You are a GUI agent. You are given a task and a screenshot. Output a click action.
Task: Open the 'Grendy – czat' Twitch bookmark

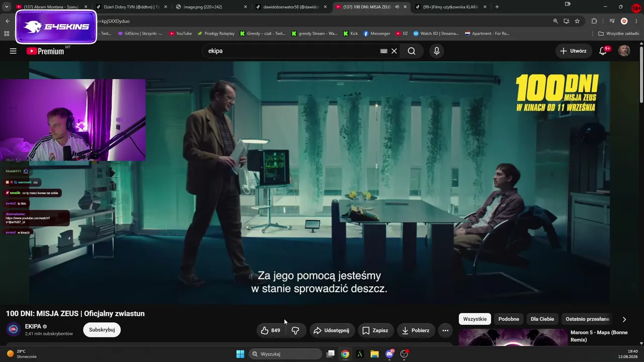(263, 34)
